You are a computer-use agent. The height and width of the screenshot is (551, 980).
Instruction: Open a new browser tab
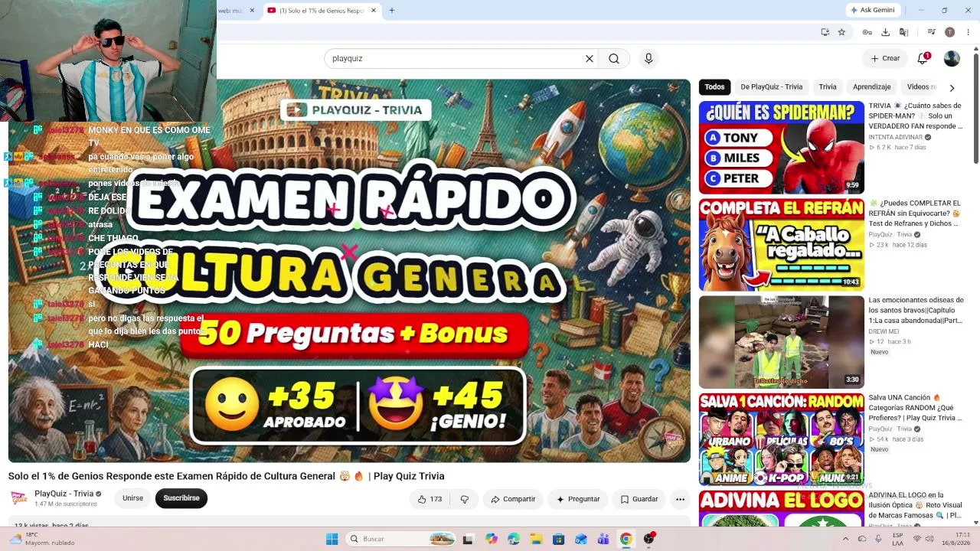pos(392,11)
